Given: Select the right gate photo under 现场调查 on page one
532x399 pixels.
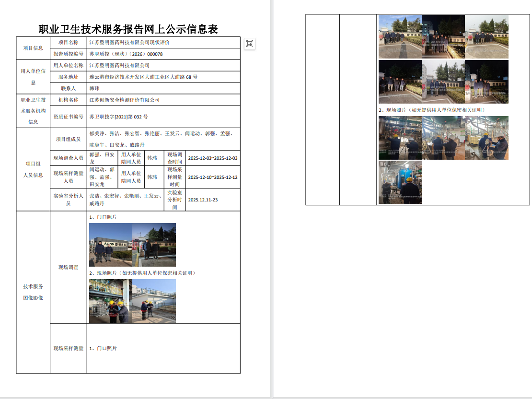Looking at the screenshot, I should point(154,245).
